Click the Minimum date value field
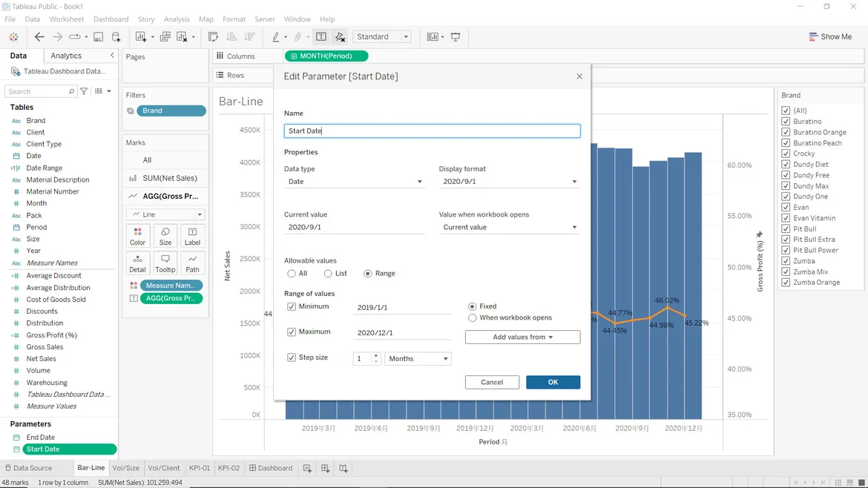 pyautogui.click(x=403, y=308)
